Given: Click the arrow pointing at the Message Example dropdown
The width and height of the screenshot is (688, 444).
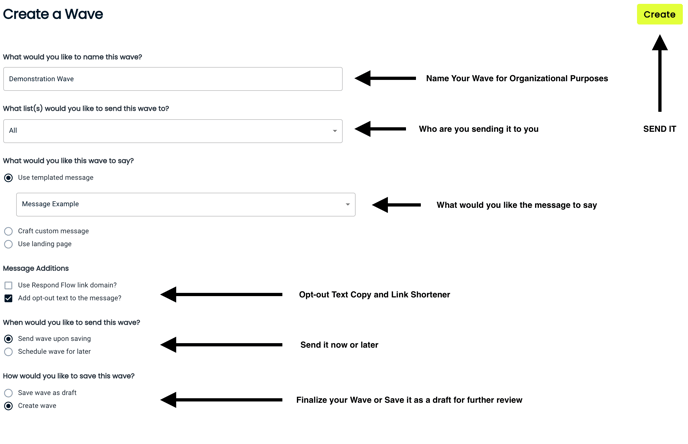Looking at the screenshot, I should click(396, 205).
